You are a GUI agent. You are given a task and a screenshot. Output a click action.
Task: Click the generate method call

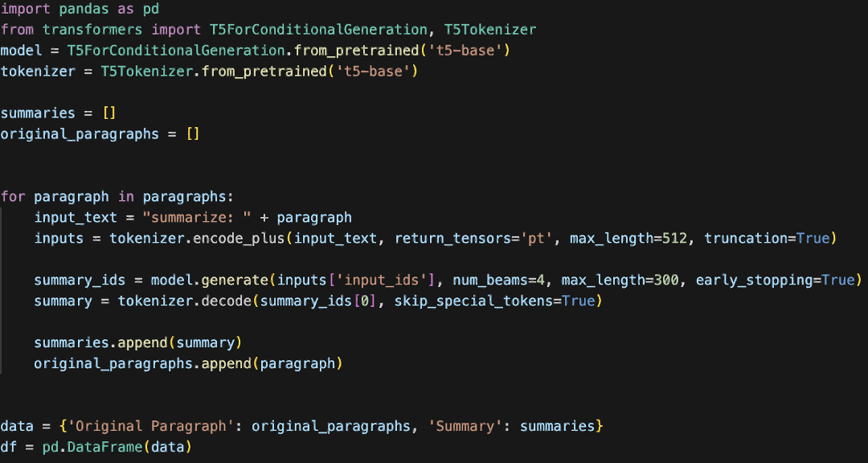(234, 281)
